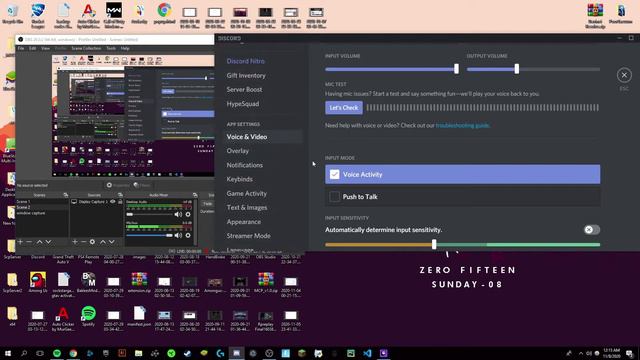Open Windows Start menu
This screenshot has height=360, width=640.
pyautogui.click(x=8, y=353)
